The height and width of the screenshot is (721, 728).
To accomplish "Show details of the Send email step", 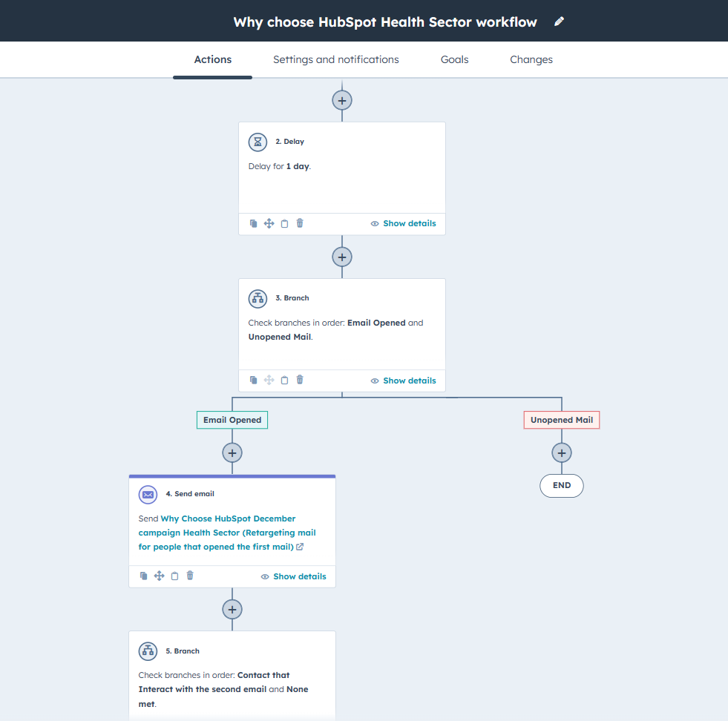I will click(x=293, y=576).
